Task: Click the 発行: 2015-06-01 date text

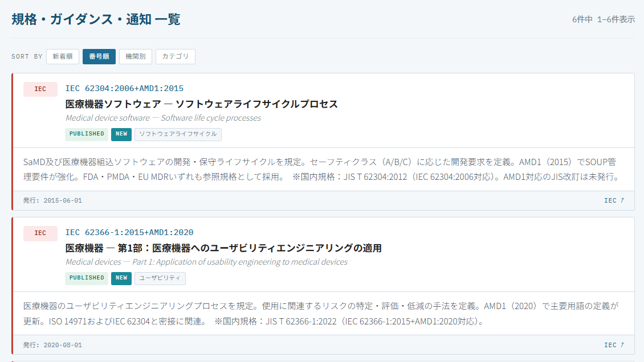Action: [x=52, y=201]
